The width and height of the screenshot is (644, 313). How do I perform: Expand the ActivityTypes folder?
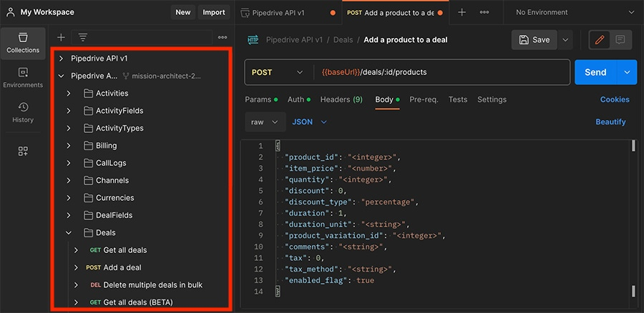69,129
